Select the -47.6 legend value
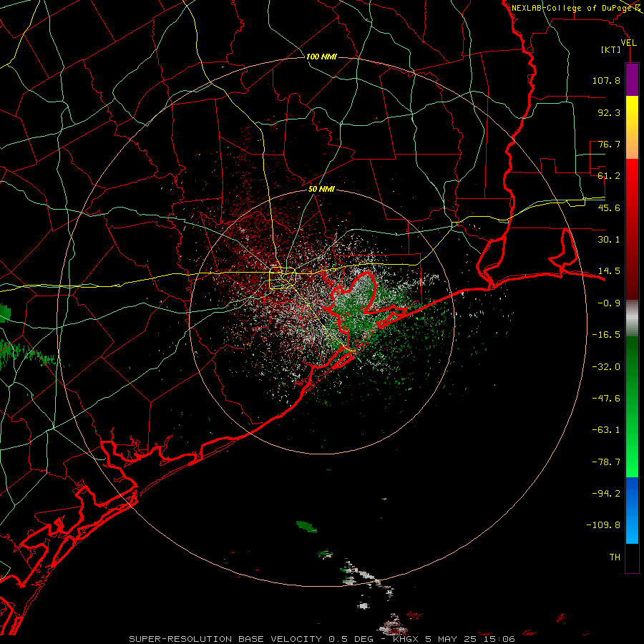The width and height of the screenshot is (644, 644). coord(606,399)
